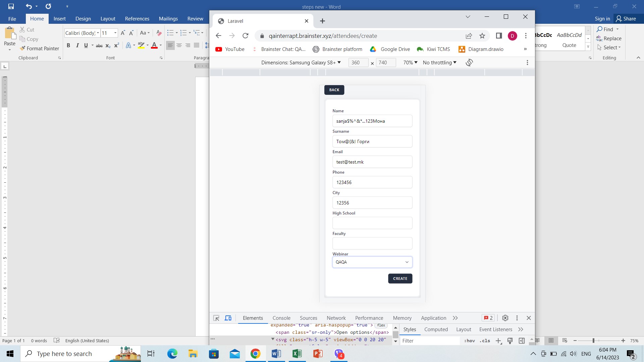Open the Insert ribbon tab
This screenshot has height=362, width=644.
click(x=59, y=19)
